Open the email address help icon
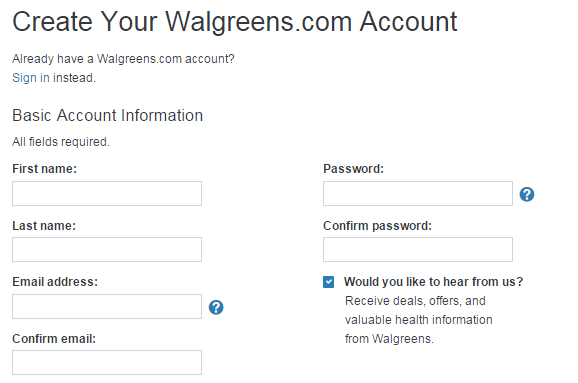The width and height of the screenshot is (578, 383). [216, 307]
